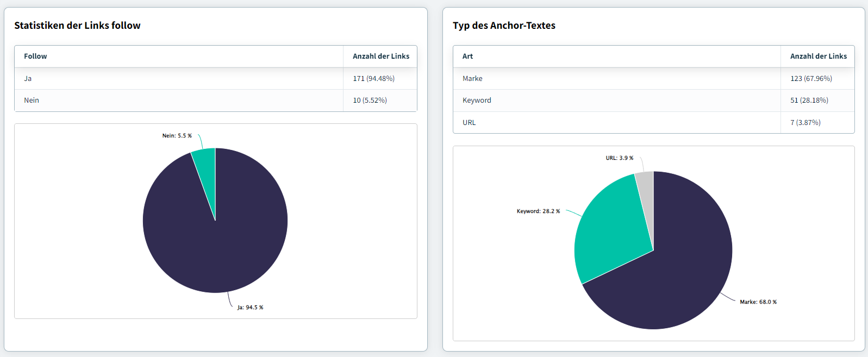This screenshot has height=357, width=868.
Task: Click the 10 (5.52%) link count cell
Action: [370, 101]
